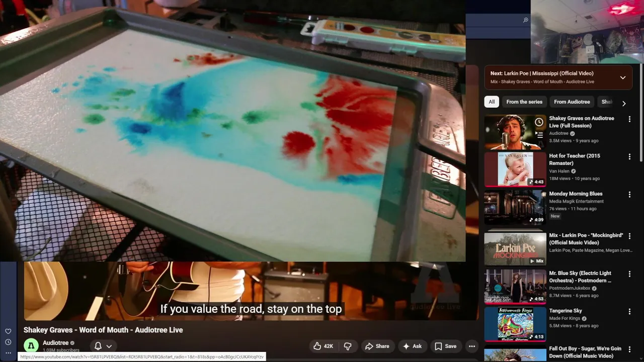Image resolution: width=644 pixels, height=362 pixels.
Task: Click Van Halen channel name
Action: coord(560,171)
